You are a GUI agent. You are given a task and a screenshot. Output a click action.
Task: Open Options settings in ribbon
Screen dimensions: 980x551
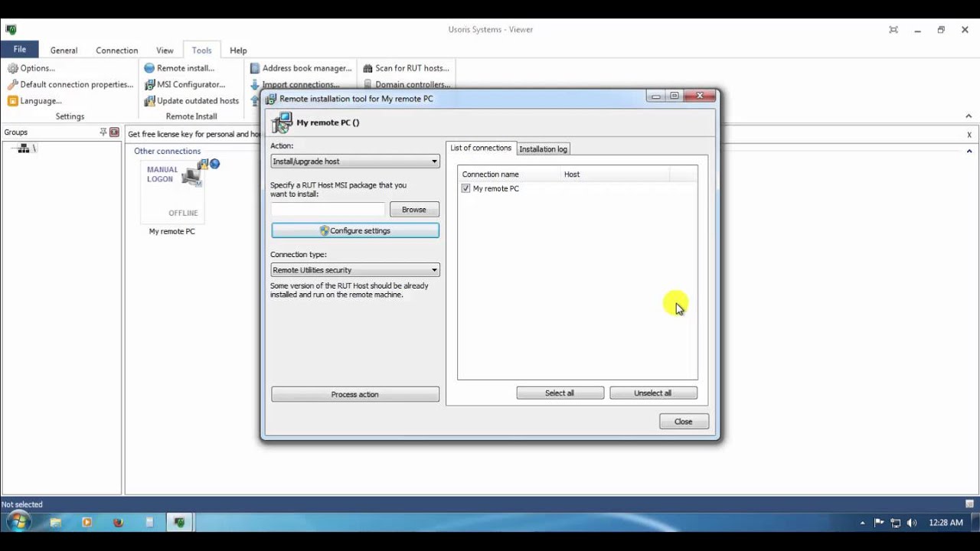pos(31,68)
